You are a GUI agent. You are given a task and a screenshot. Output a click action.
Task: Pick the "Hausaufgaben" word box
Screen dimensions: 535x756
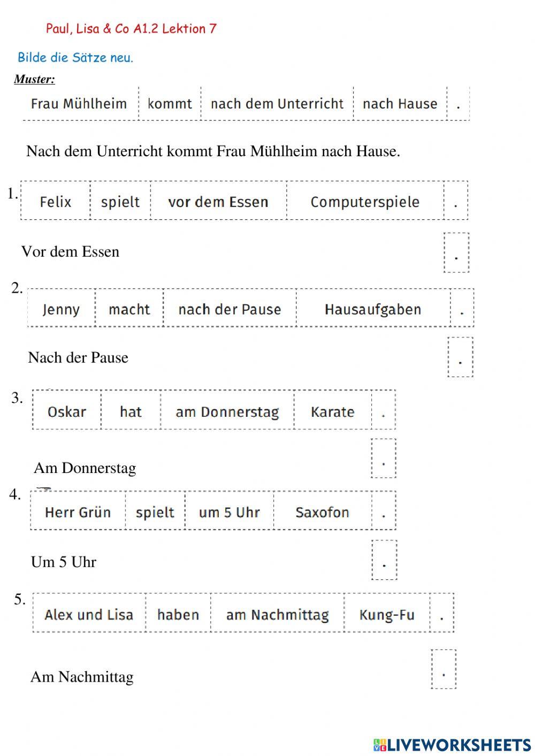click(373, 309)
